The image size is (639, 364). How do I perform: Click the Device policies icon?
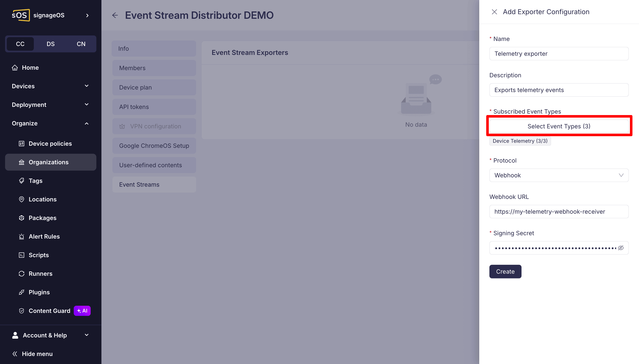(22, 144)
